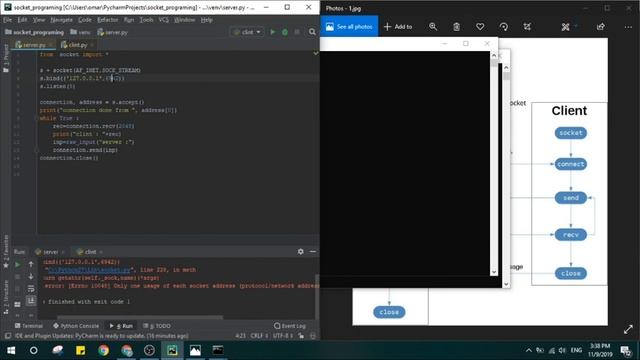Delete the photo with trash icon
Image resolution: width=640 pixels, height=360 pixels.
pos(456,27)
